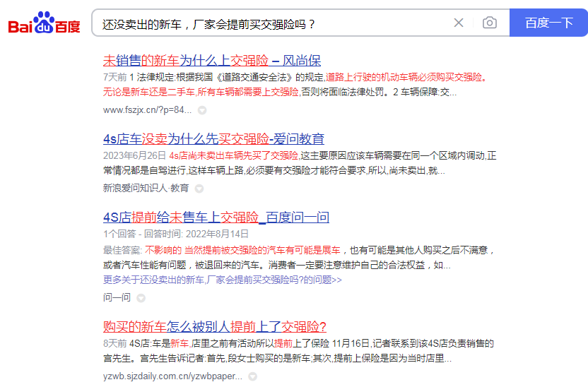Visit source URL yzwb.sjzdaily.com.cn/yzwbpaper...

(x=172, y=376)
